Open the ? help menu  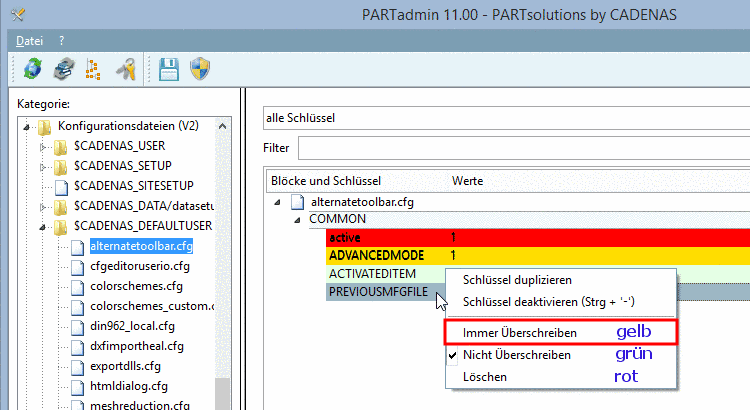click(x=62, y=41)
